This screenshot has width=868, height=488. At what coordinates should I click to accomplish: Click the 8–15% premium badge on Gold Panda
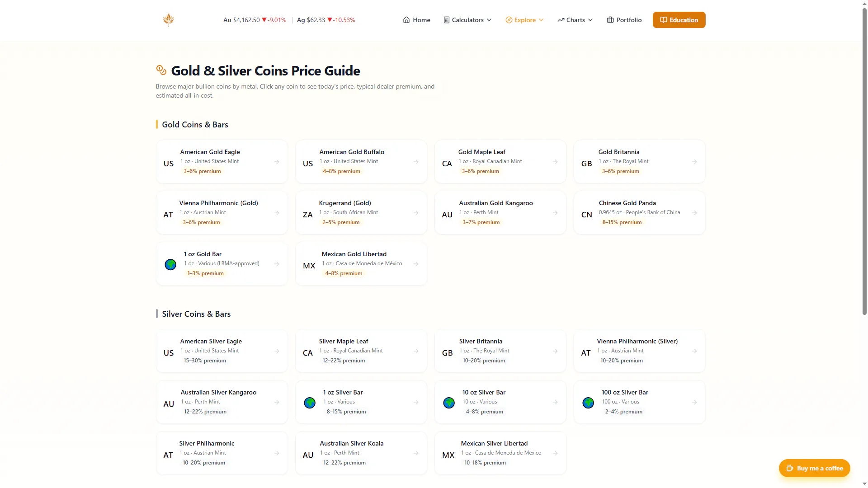(x=622, y=222)
